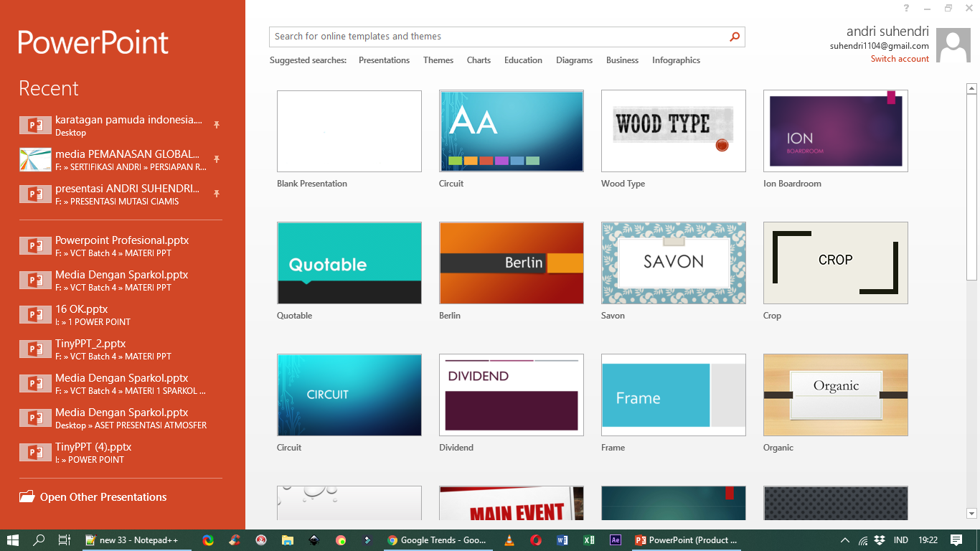Screen dimensions: 980x551
Task: Choose the Berlin template
Action: [x=512, y=263]
